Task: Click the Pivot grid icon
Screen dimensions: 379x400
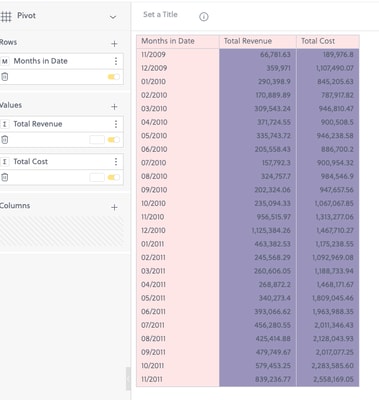Action: tap(5, 16)
